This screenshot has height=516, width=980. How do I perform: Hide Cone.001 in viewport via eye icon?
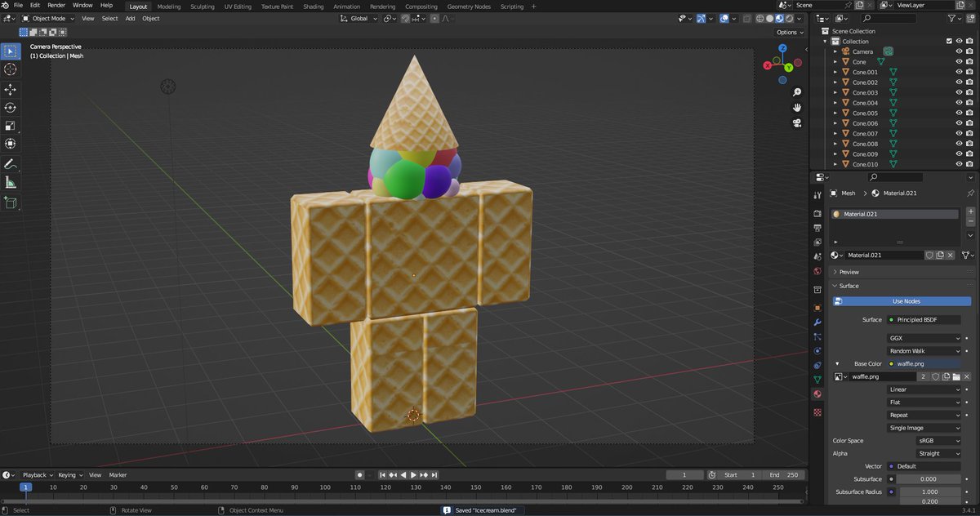959,72
